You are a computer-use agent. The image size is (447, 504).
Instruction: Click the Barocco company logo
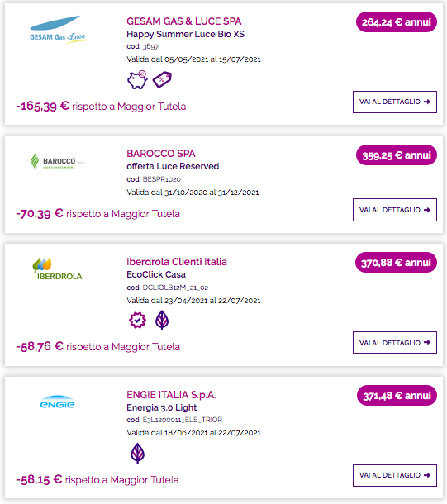57,161
